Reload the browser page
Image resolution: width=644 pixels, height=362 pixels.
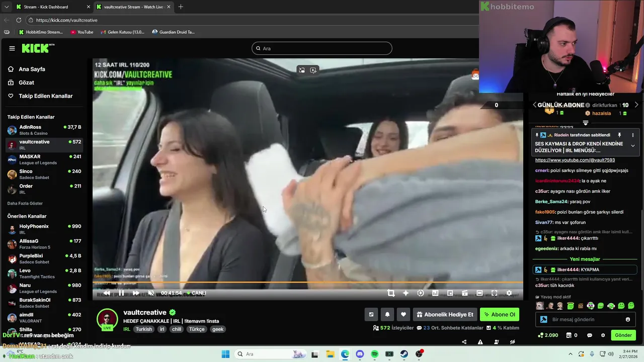(19, 20)
